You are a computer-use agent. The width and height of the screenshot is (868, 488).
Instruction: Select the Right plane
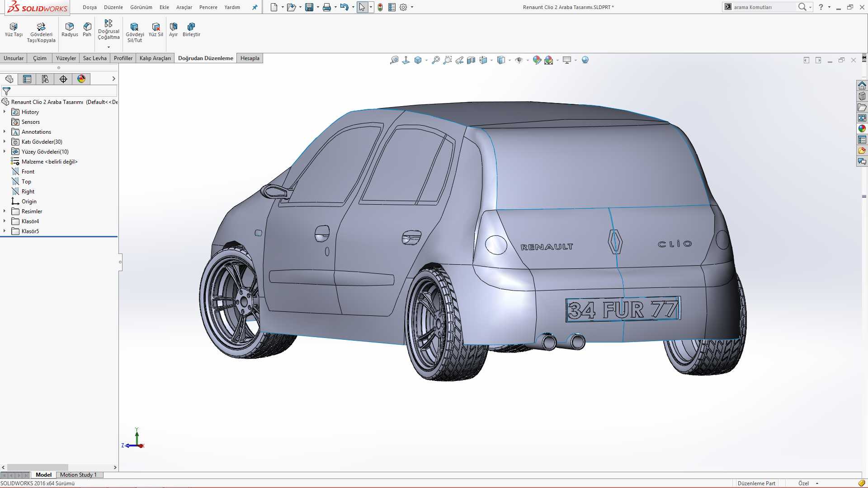[x=28, y=192]
